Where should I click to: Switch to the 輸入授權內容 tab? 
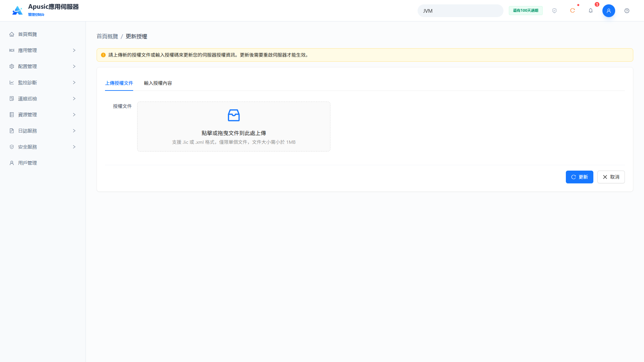[x=158, y=83]
